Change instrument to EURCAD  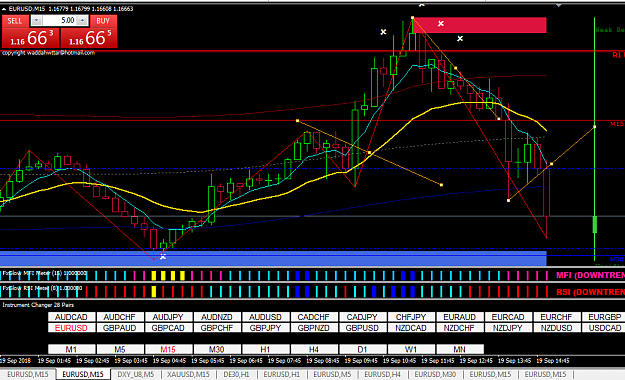coord(508,317)
